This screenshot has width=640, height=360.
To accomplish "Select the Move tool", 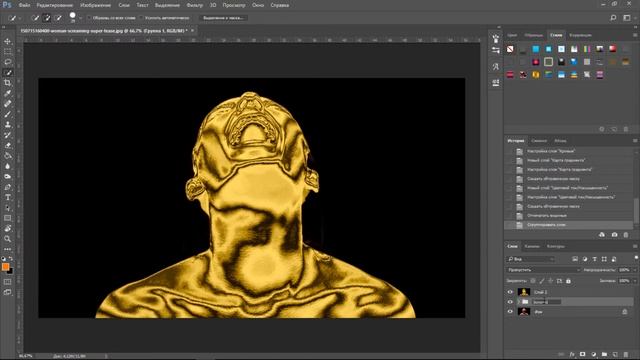I will point(8,41).
